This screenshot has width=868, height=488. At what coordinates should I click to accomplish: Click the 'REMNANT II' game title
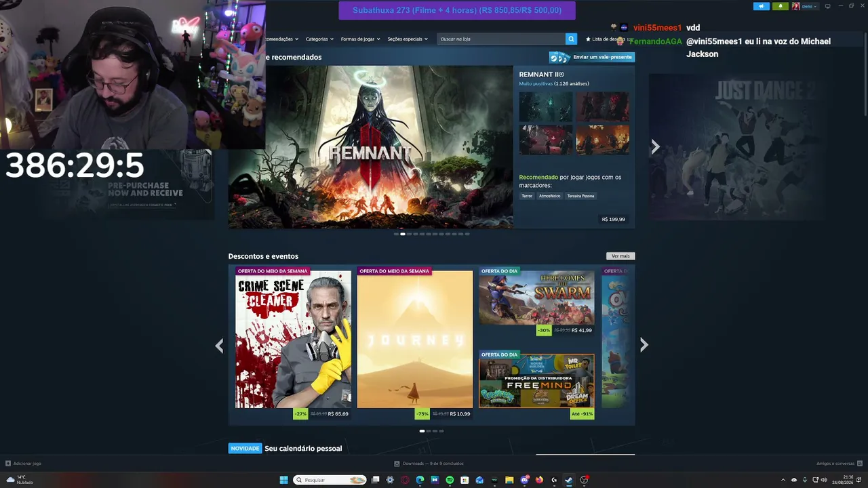pos(541,74)
